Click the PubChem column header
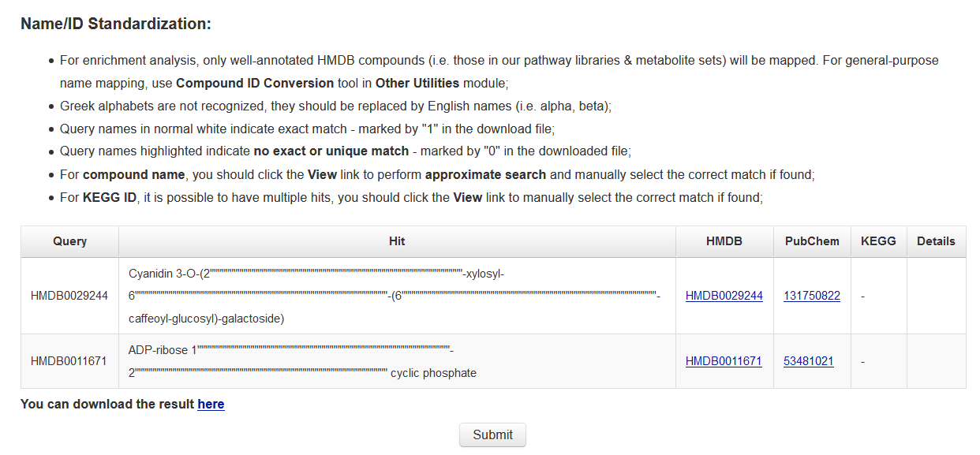 click(x=812, y=241)
